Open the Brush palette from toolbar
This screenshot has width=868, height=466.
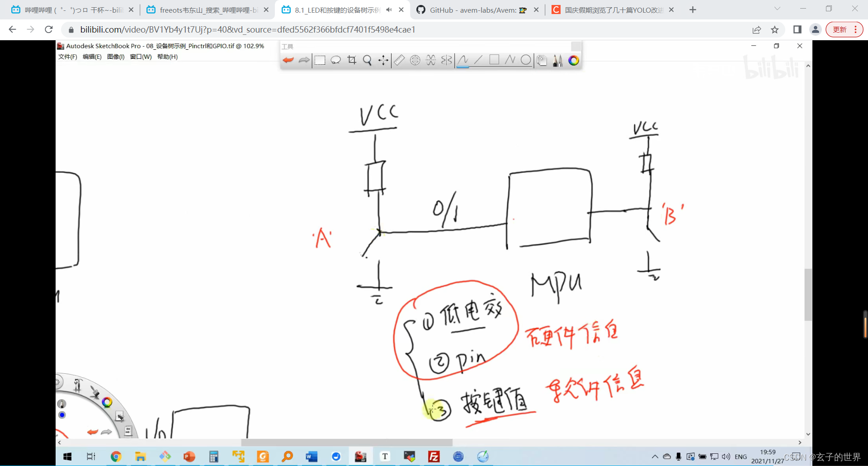(558, 60)
